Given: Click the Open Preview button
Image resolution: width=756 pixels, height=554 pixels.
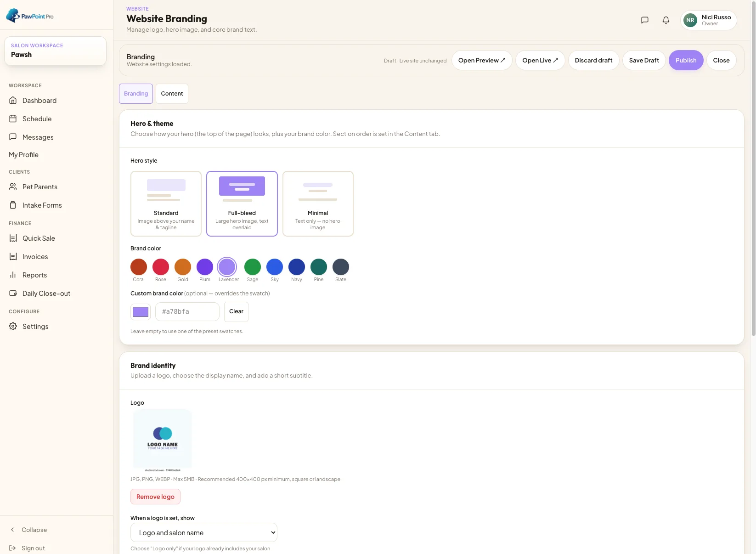Looking at the screenshot, I should coord(482,60).
